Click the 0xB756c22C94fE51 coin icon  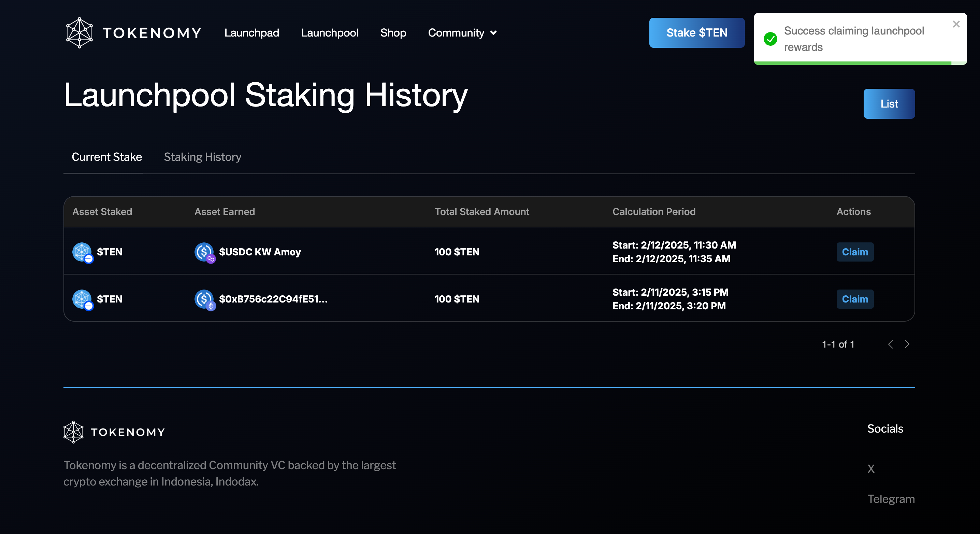coord(204,299)
